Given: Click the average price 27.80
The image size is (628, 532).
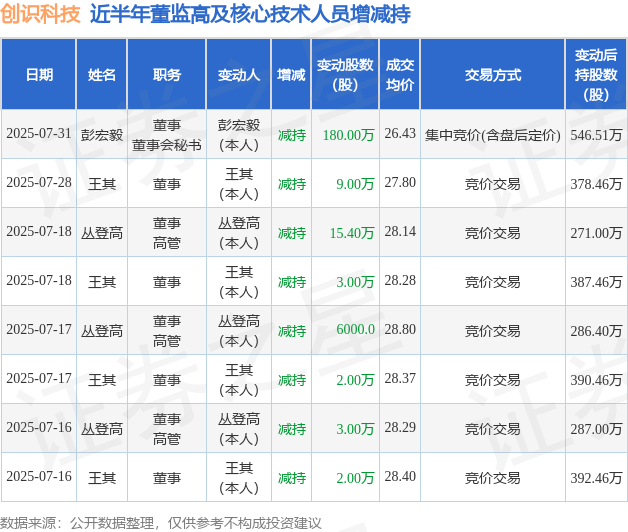Looking at the screenshot, I should (x=400, y=182).
